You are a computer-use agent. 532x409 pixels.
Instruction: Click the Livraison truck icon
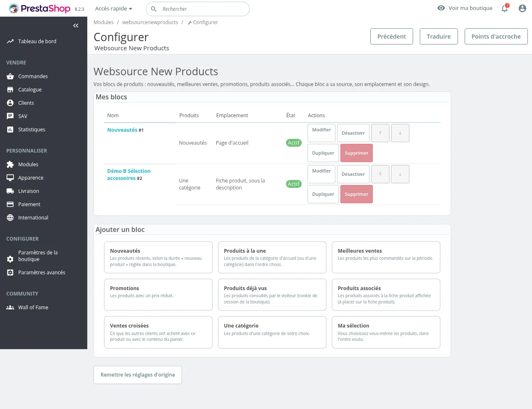click(10, 191)
